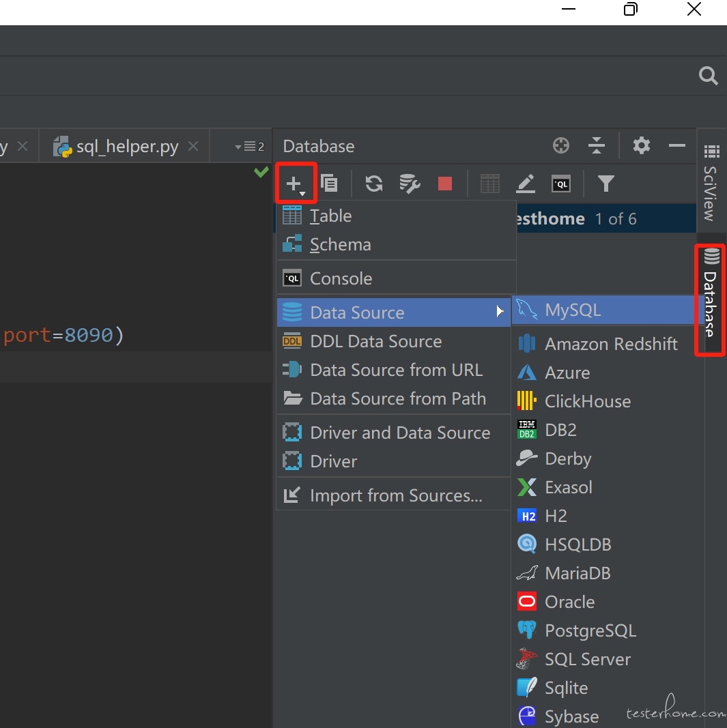727x728 pixels.
Task: Close the IDE window
Action: tap(694, 9)
